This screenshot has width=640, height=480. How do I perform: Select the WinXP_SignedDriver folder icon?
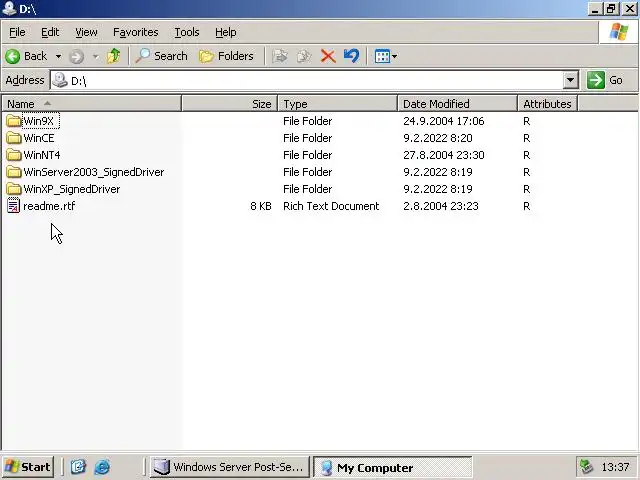(13, 189)
